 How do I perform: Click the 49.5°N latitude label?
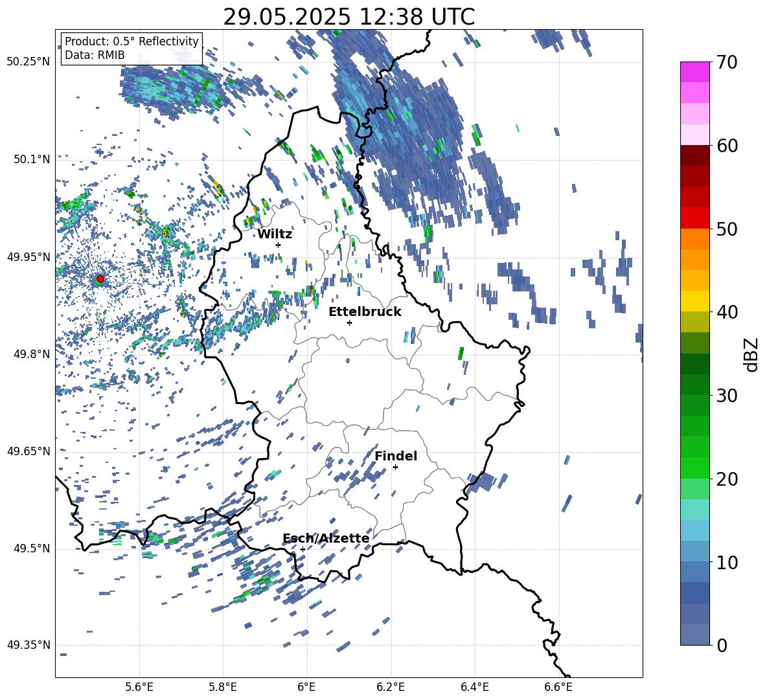pos(31,548)
